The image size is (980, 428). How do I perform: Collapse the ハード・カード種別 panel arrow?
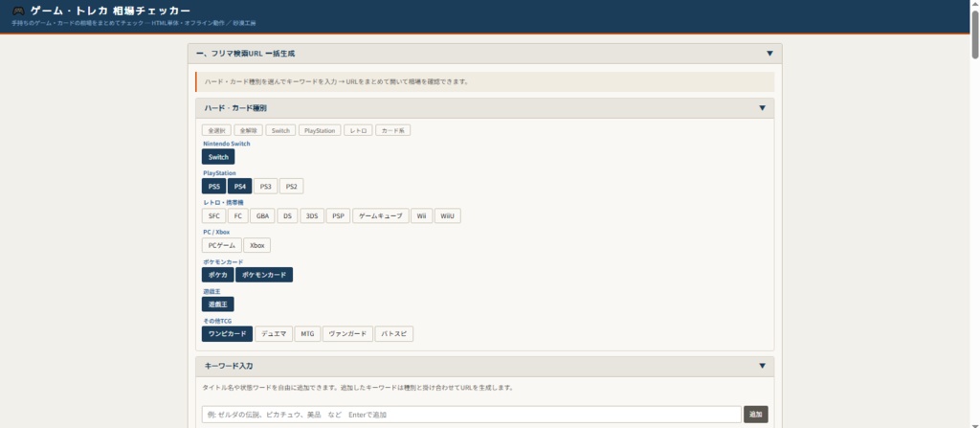[x=762, y=108]
